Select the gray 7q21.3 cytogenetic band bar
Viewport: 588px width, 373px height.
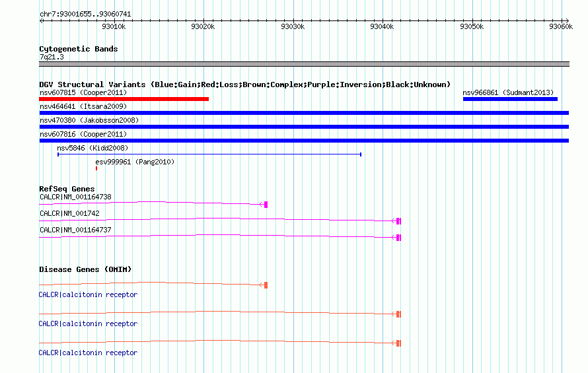tap(304, 64)
